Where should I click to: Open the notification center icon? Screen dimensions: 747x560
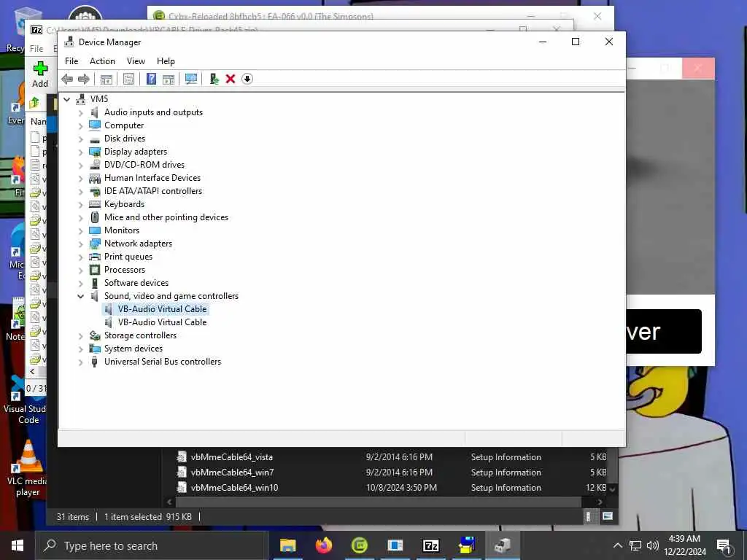pyautogui.click(x=723, y=545)
